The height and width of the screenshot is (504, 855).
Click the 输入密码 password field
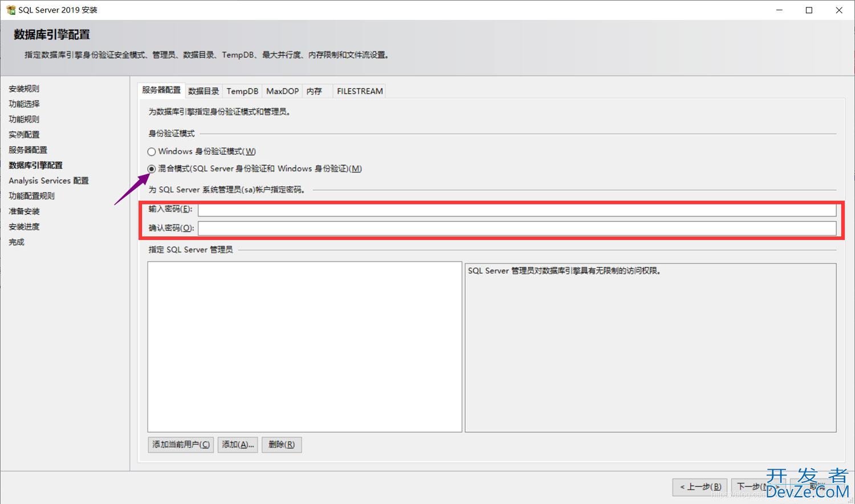coord(517,210)
